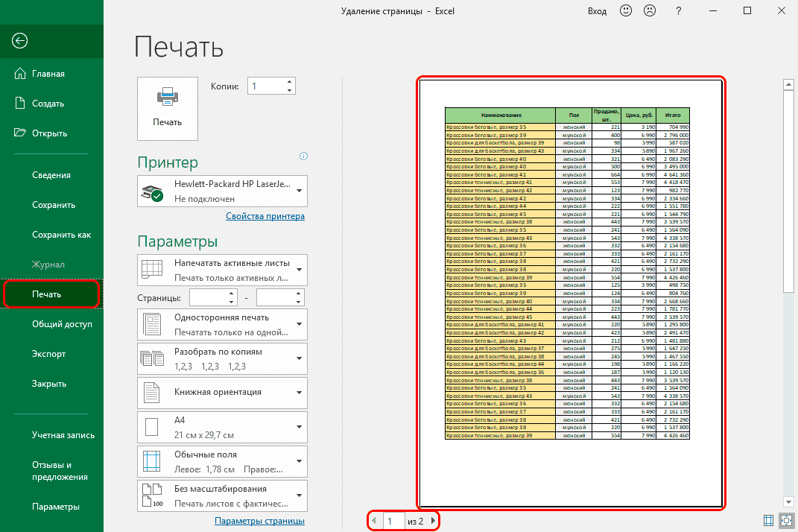This screenshot has width=798, height=532.
Task: Click the printer icon Печать button
Action: [168, 108]
